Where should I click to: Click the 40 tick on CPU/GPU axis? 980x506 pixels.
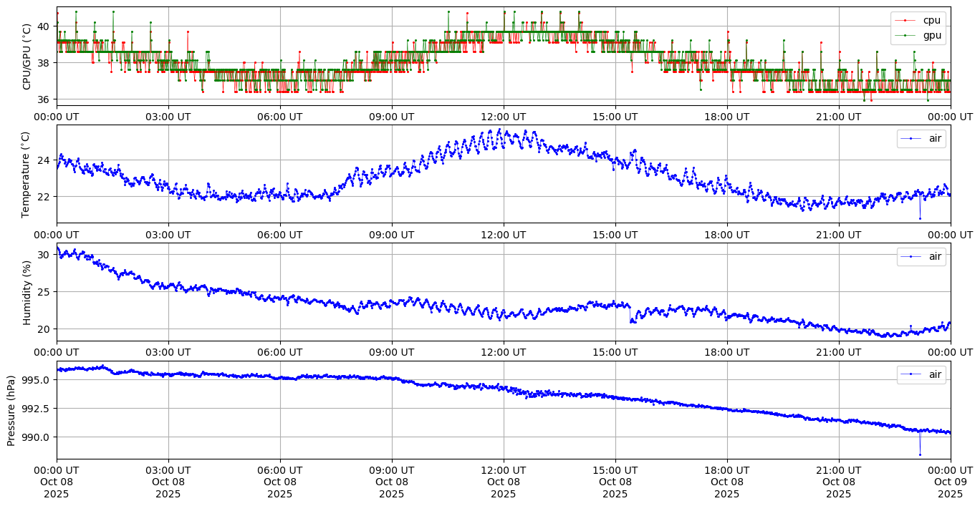pyautogui.click(x=44, y=26)
